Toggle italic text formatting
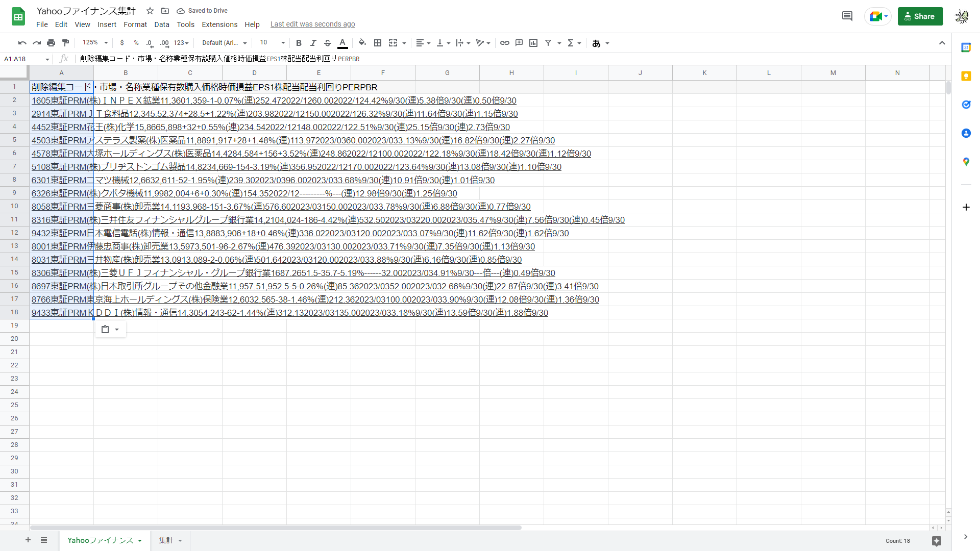 click(x=313, y=43)
